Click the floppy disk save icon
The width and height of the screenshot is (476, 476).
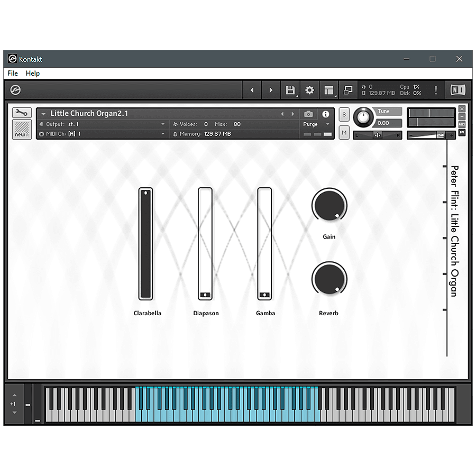[290, 90]
